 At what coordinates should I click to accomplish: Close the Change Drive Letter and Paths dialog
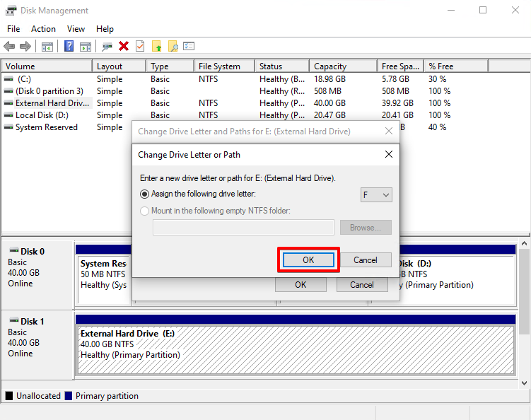(389, 131)
